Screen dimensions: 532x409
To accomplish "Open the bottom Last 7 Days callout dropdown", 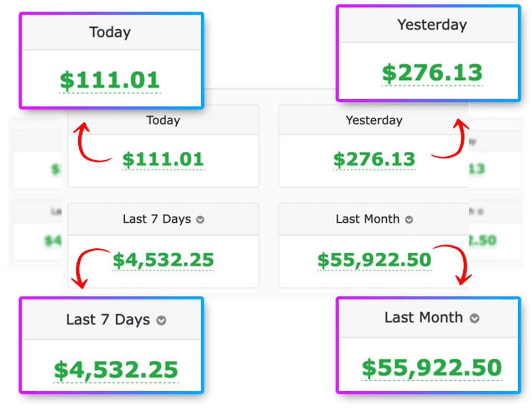I will [160, 320].
